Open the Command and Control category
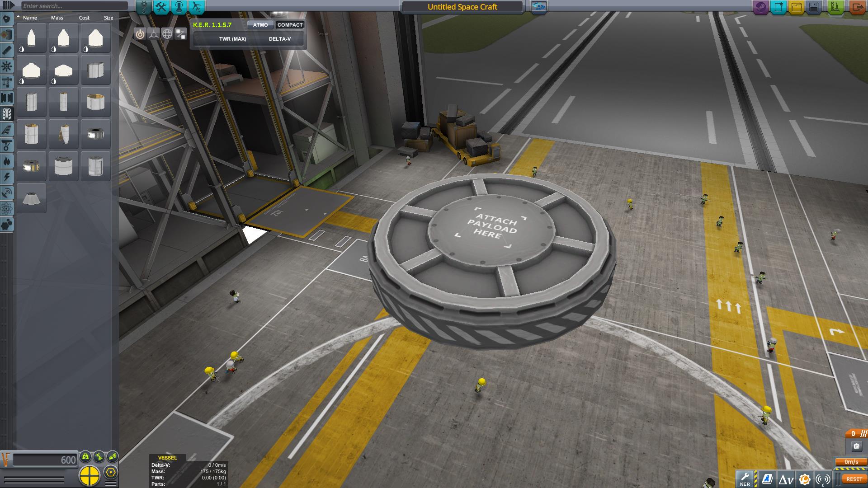This screenshot has height=488, width=868. point(7,66)
